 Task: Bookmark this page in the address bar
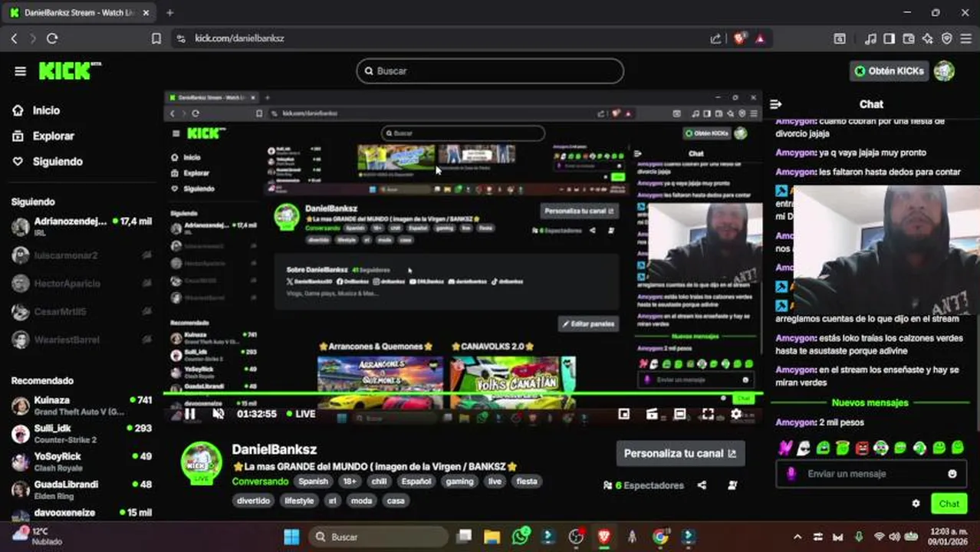[156, 38]
